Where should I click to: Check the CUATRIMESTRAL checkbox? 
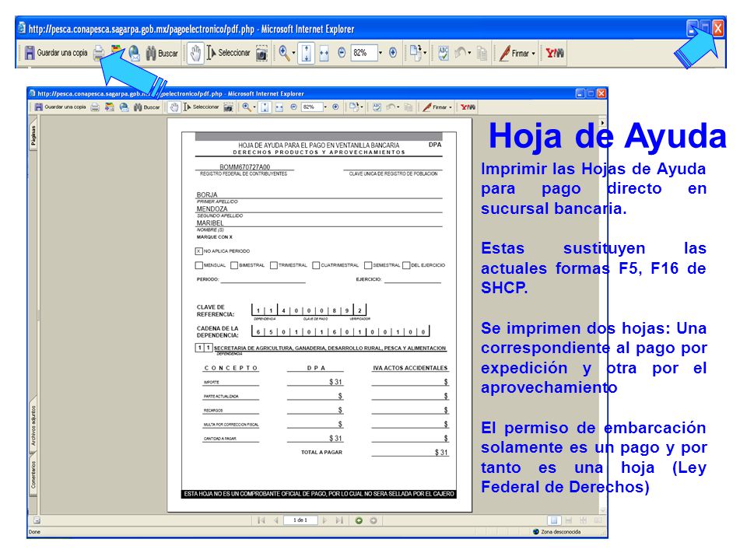316,265
